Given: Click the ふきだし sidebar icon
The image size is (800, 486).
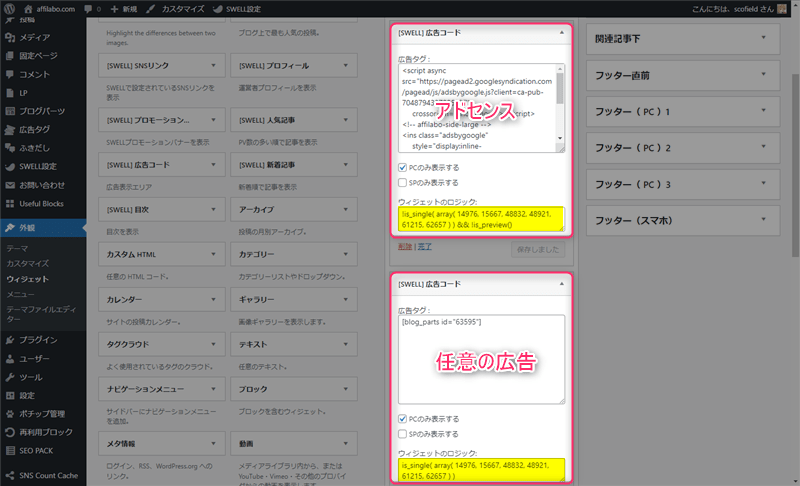Looking at the screenshot, I should [x=10, y=148].
